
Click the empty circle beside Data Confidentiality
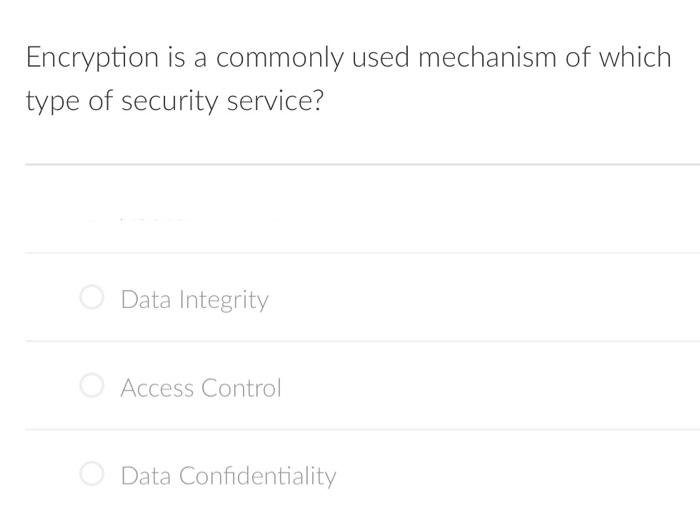tap(92, 474)
